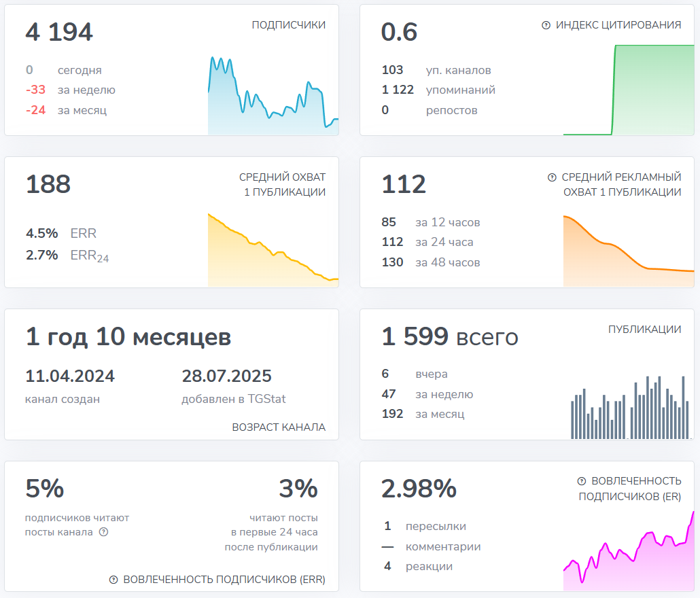Click the help icon beside ВОВЛЕЧЕННОСТЬ ПОДПИСЧИКОВ (ERR)

coord(113,580)
